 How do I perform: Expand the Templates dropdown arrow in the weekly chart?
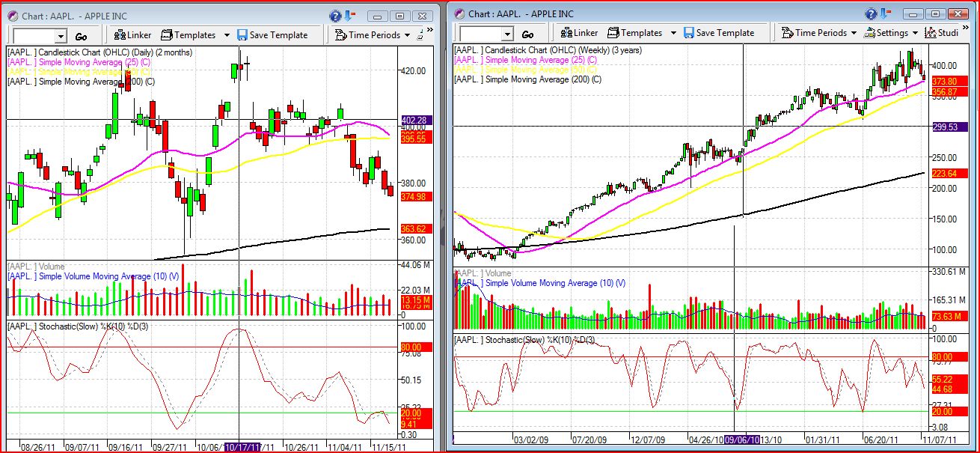point(674,34)
